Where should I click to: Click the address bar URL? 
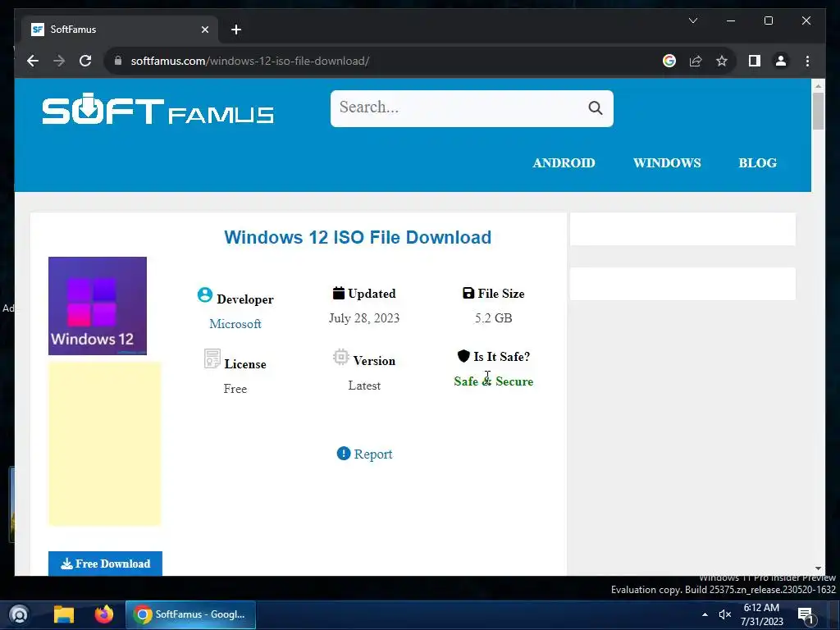tap(250, 61)
